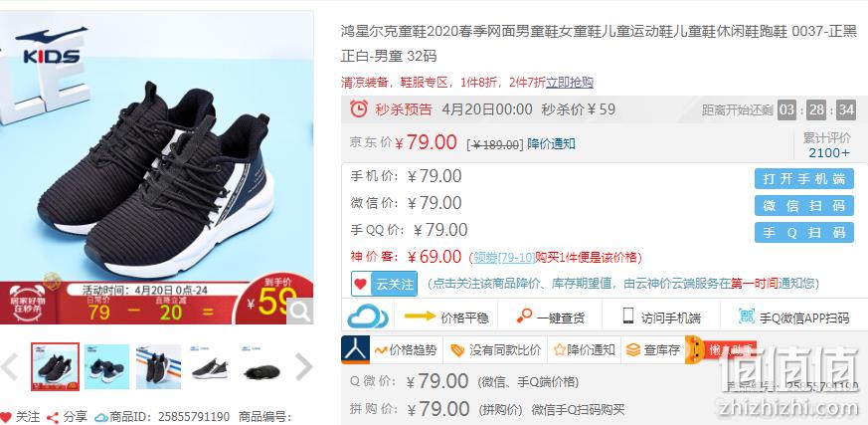Show previous thumbnails with left arrow

pos(9,367)
